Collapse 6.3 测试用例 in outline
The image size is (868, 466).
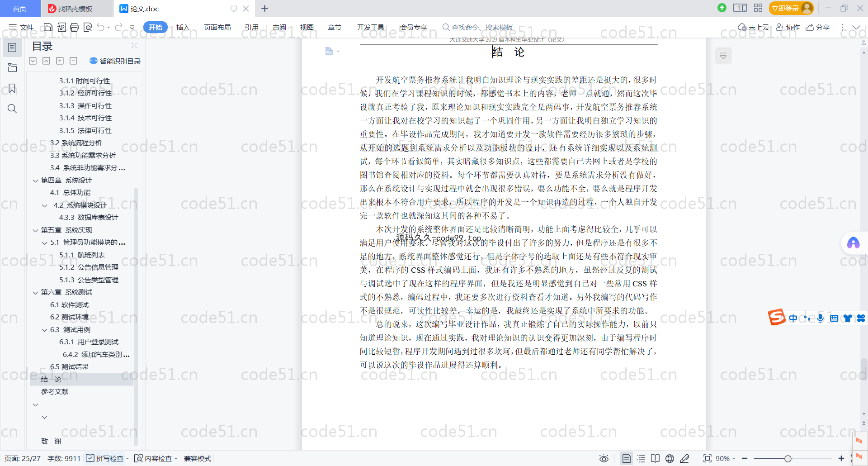click(x=44, y=330)
